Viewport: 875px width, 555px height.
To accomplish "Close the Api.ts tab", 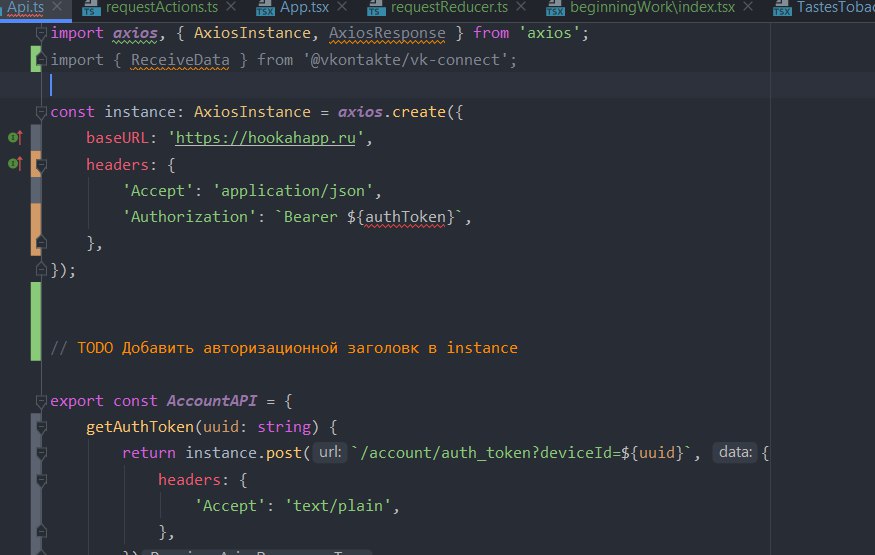I will point(57,7).
